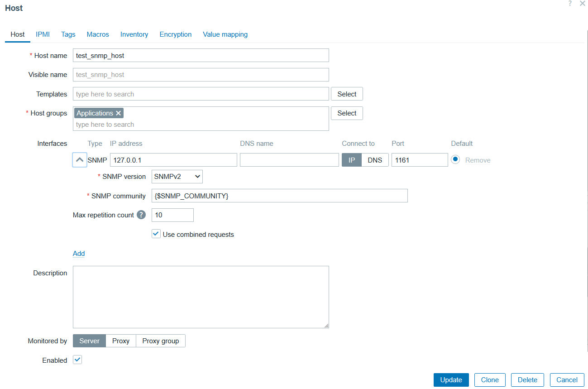Set Connect to DNS
588x389 pixels.
(375, 160)
